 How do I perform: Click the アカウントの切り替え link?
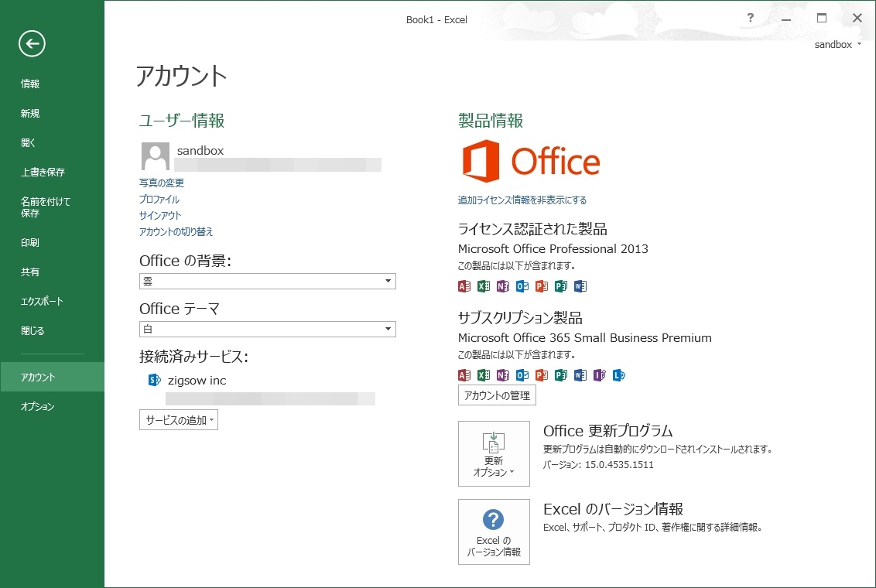tap(176, 232)
